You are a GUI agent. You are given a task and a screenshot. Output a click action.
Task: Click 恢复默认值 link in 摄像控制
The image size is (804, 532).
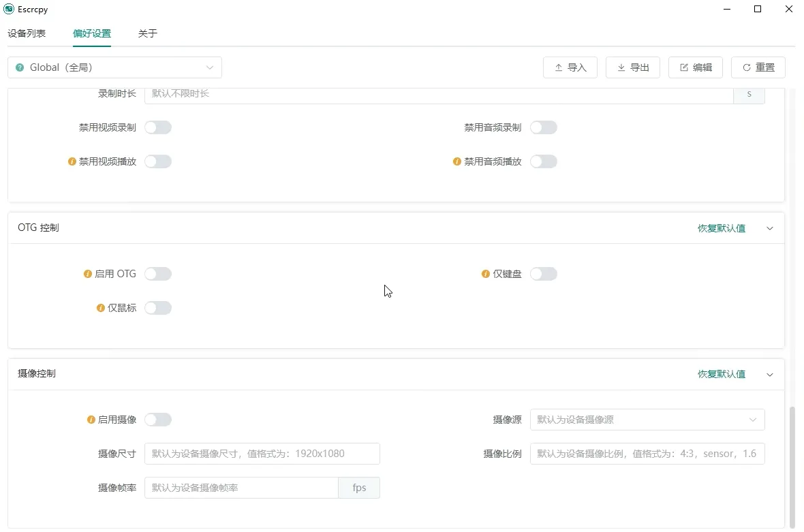(721, 374)
